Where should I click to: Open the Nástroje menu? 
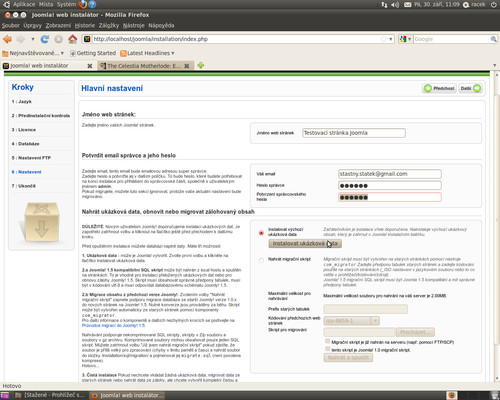point(133,25)
